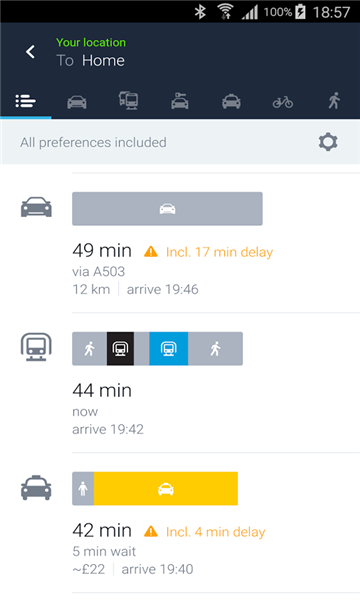Edit the 'Your location' start point

click(91, 42)
